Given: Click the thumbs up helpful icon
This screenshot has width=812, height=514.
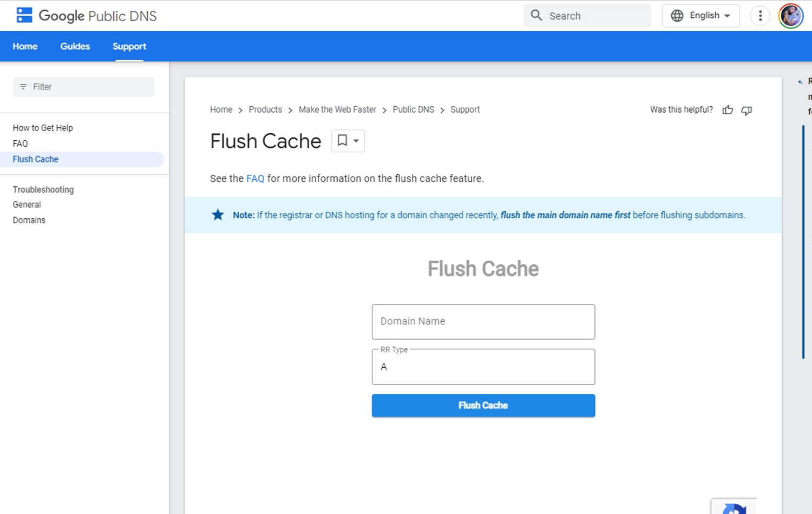Looking at the screenshot, I should (x=728, y=110).
